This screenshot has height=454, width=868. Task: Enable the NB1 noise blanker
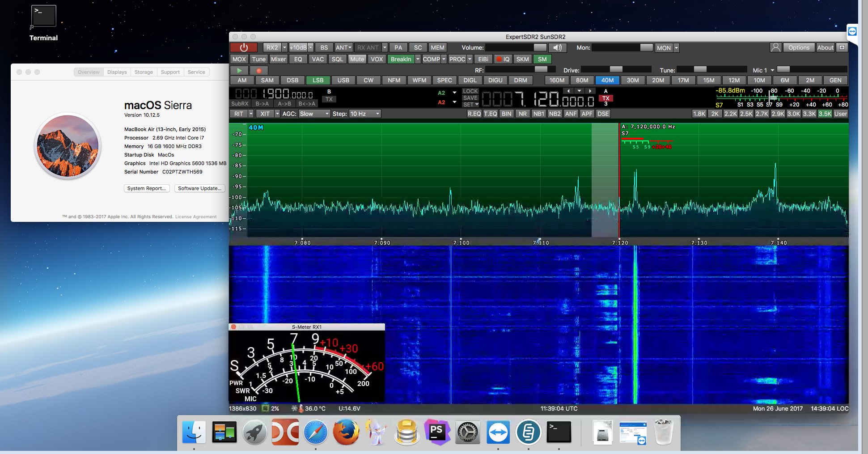[539, 114]
